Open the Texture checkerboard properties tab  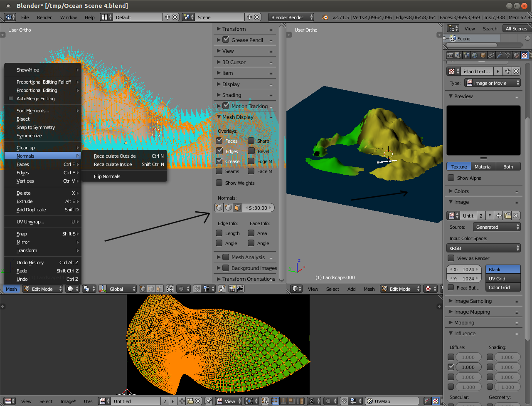click(525, 55)
